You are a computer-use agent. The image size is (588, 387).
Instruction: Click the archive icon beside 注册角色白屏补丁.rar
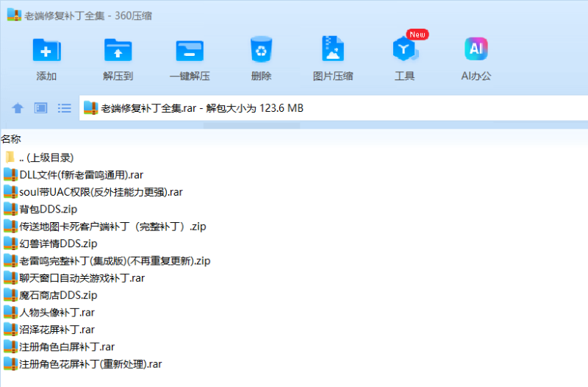tap(10, 347)
